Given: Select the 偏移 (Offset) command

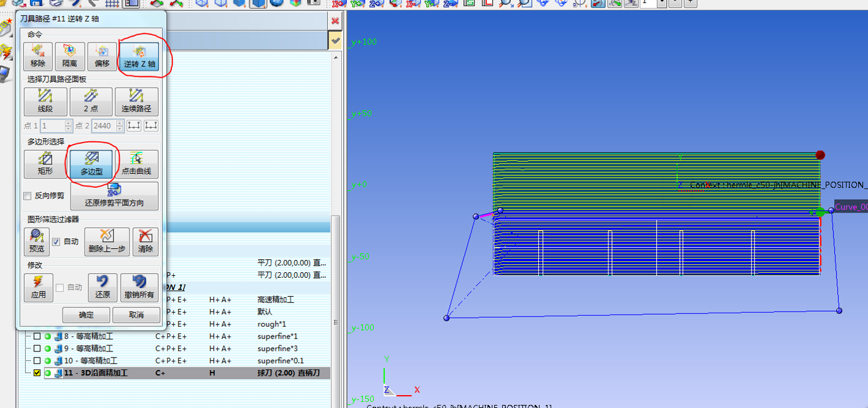Looking at the screenshot, I should (102, 56).
